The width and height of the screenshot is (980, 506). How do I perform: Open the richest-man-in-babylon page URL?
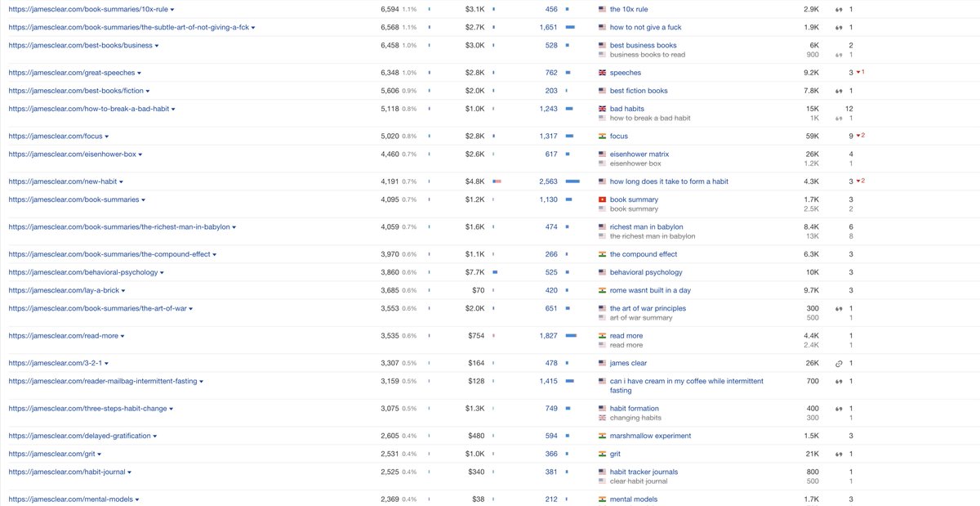pos(119,227)
